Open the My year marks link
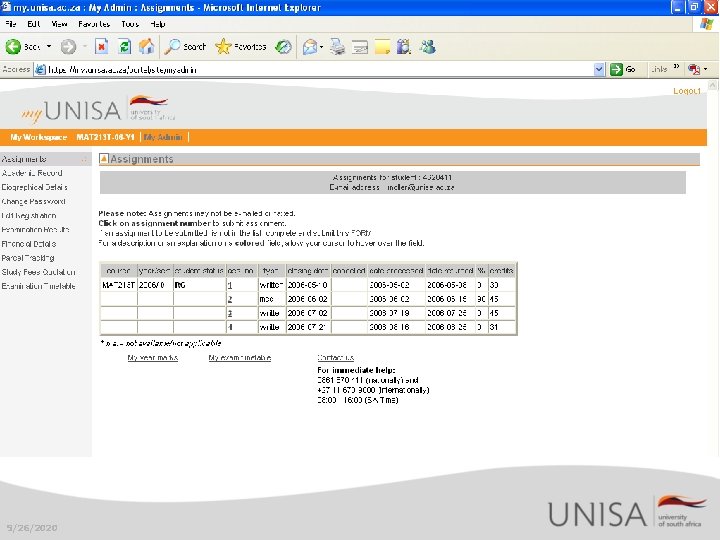 (x=152, y=358)
